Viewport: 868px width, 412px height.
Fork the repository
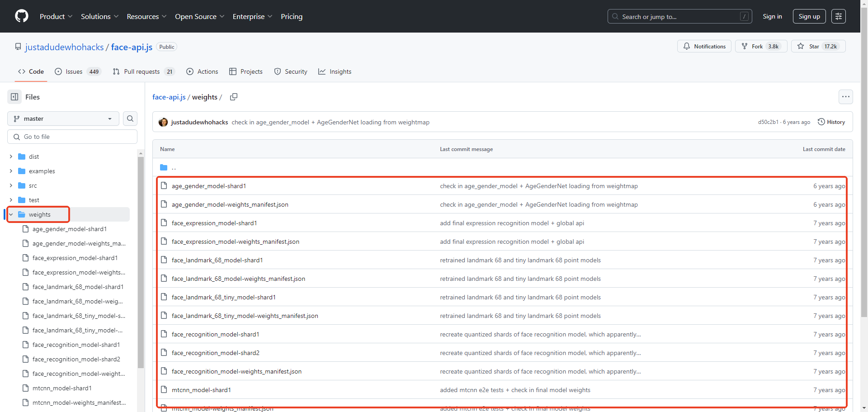[x=761, y=46]
